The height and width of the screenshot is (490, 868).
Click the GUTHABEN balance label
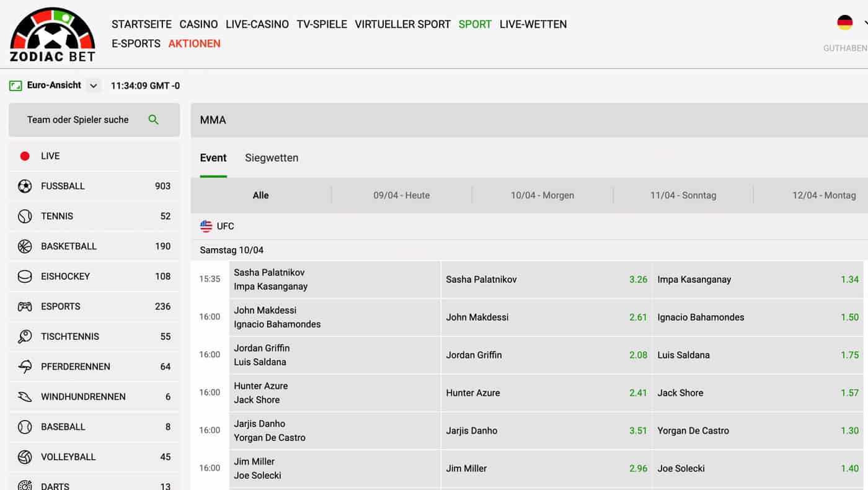pyautogui.click(x=845, y=48)
